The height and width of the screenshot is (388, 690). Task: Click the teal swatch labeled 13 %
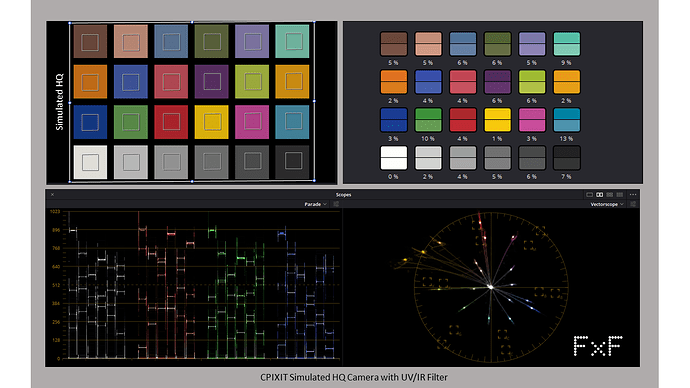pyautogui.click(x=566, y=120)
